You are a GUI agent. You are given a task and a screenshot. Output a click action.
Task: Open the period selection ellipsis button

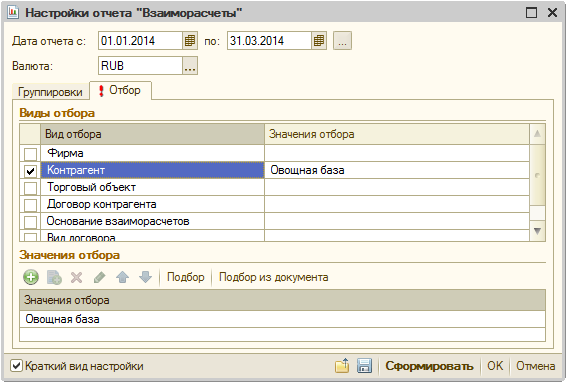(342, 41)
